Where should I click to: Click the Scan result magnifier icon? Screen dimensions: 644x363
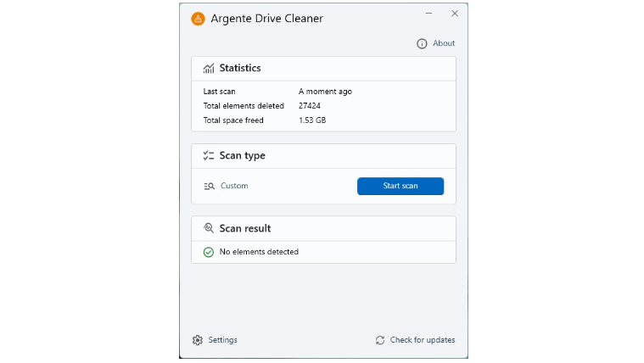click(209, 228)
